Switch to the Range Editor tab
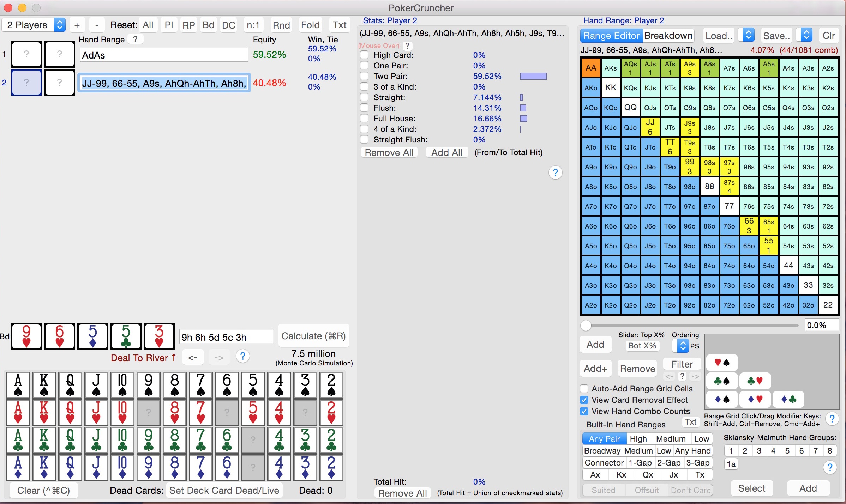Image resolution: width=846 pixels, height=504 pixels. coord(611,36)
